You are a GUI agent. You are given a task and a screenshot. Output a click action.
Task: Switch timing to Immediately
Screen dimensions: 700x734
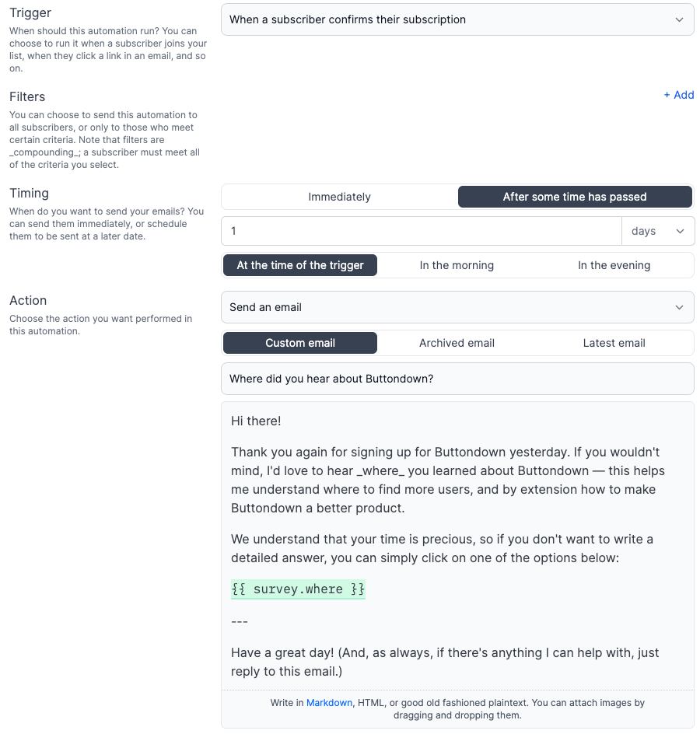[x=338, y=197]
